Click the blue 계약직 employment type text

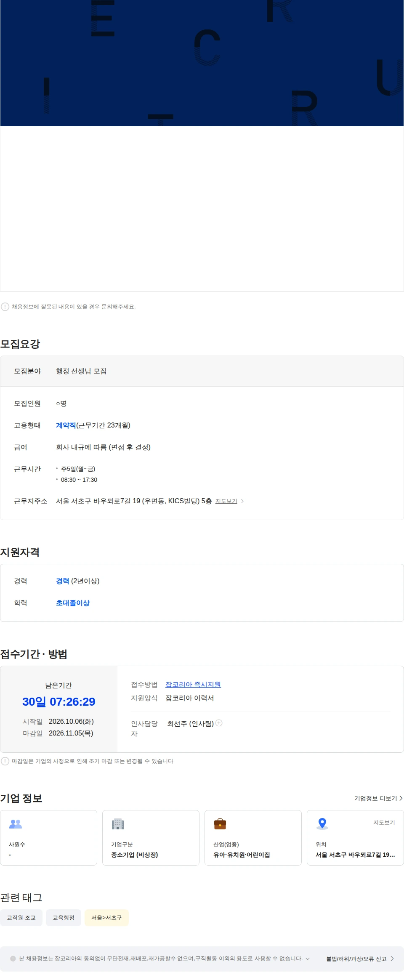coord(66,425)
